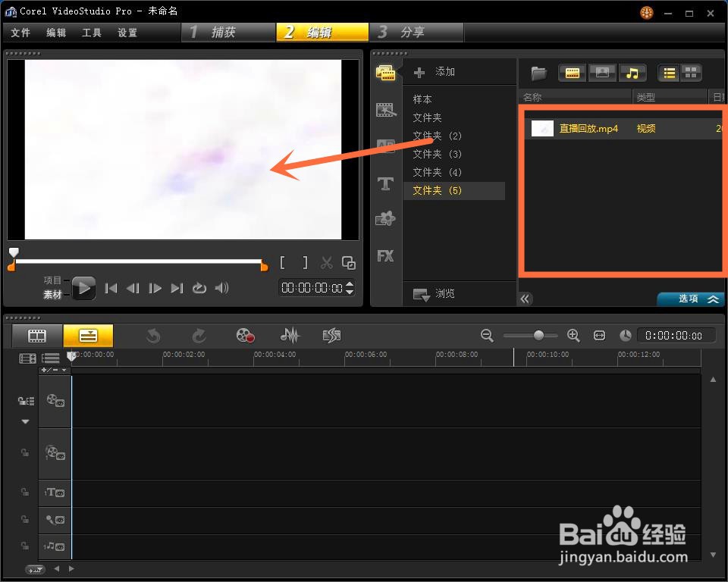728x582 pixels.
Task: Switch to Timeline view
Action: click(x=88, y=336)
